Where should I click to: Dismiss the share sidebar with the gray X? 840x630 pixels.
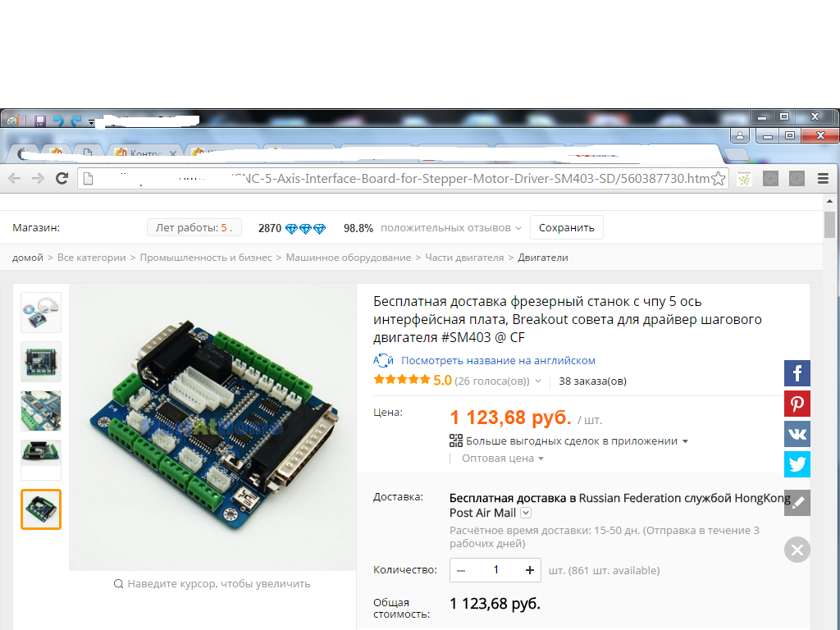coord(797,550)
